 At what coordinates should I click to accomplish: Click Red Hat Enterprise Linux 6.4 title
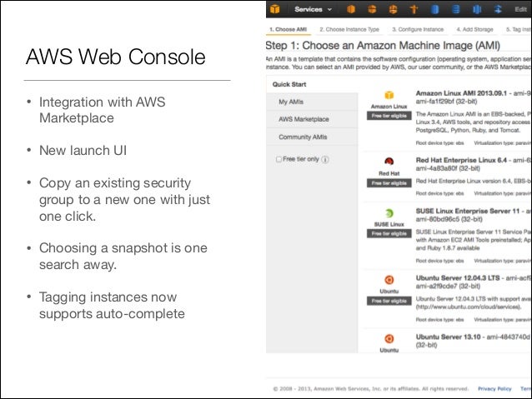(x=461, y=160)
